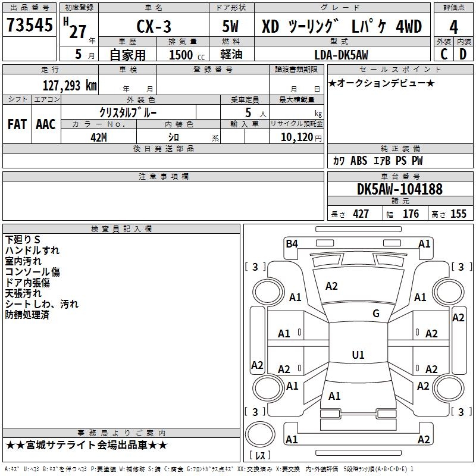
Task: Select exterior color クリスタルブルー
Action: click(x=128, y=112)
